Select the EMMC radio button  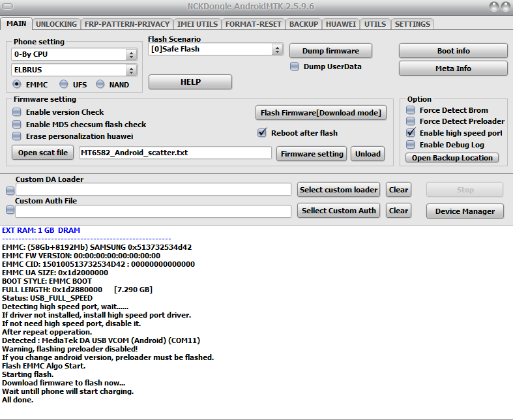point(17,85)
